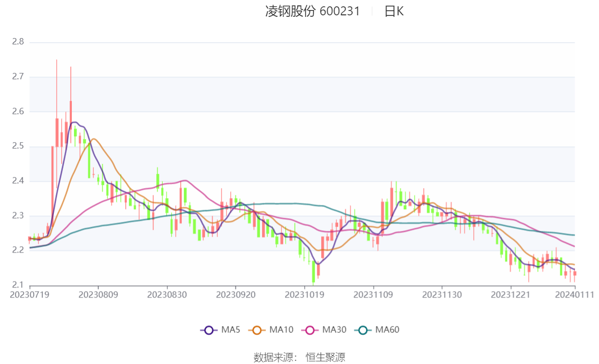
Task: Open the 恒生聚源 data source link
Action: pyautogui.click(x=325, y=358)
